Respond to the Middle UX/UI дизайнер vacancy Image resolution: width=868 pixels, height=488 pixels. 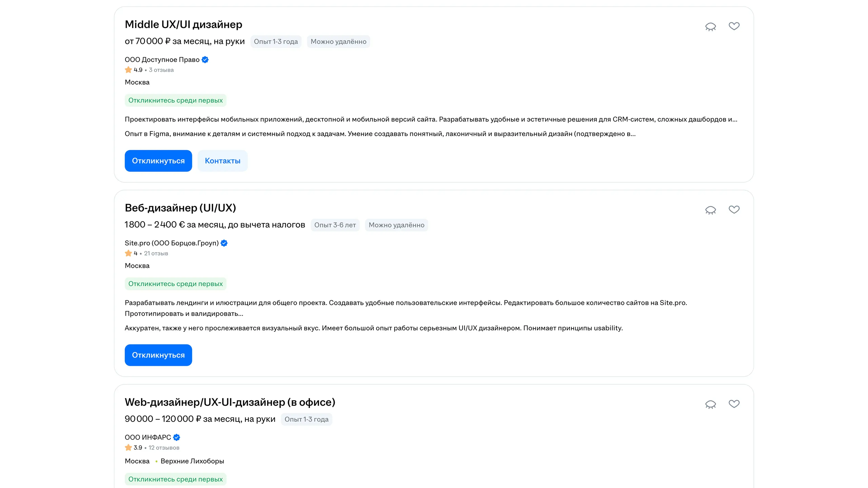click(158, 161)
